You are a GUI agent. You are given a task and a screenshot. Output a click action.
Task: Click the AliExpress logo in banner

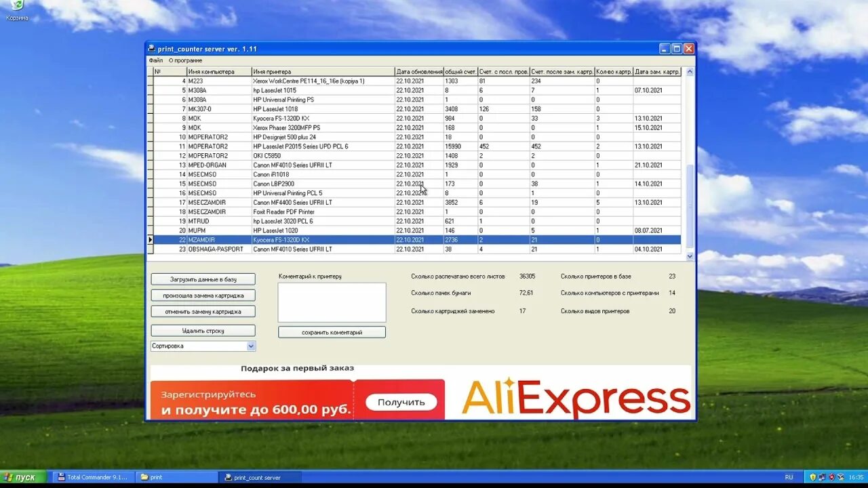coord(576,398)
